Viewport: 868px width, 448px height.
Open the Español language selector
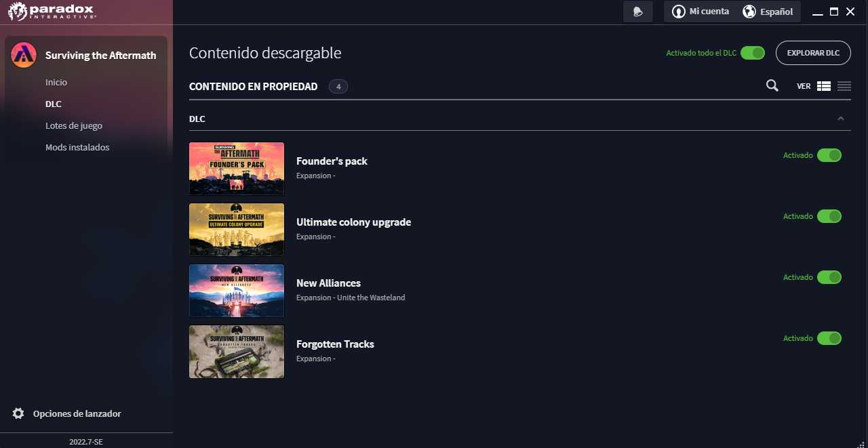point(768,11)
